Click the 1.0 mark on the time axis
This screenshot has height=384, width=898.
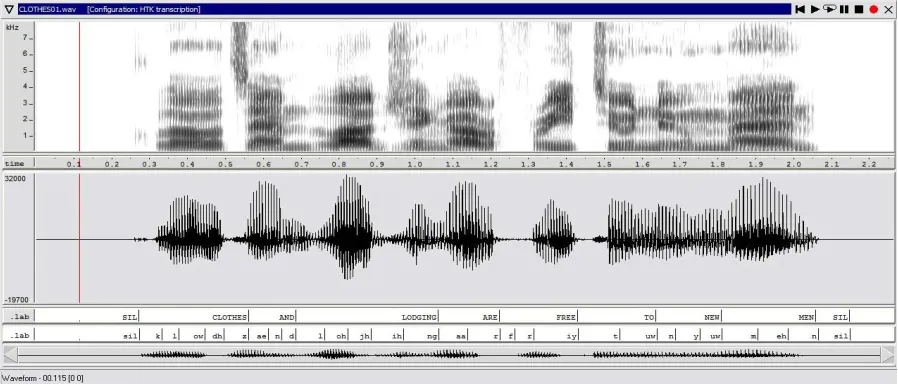415,164
